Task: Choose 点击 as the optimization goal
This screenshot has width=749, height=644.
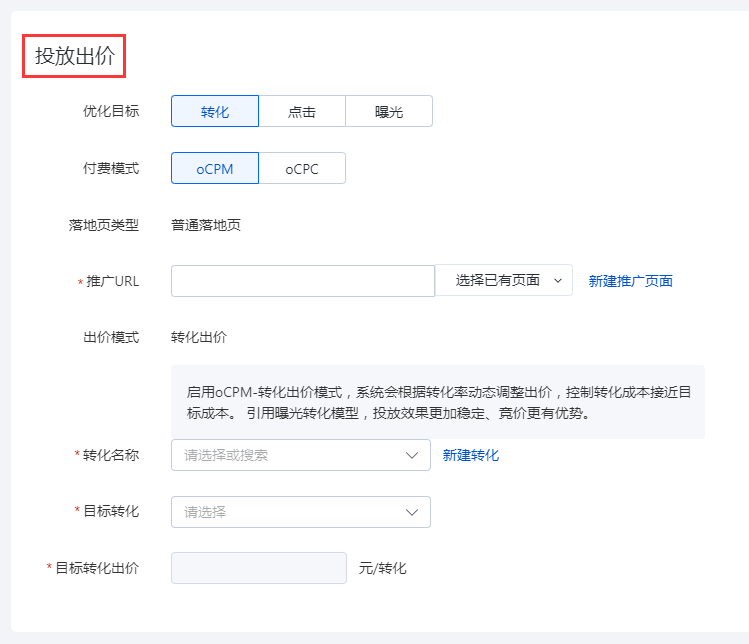Action: [302, 112]
